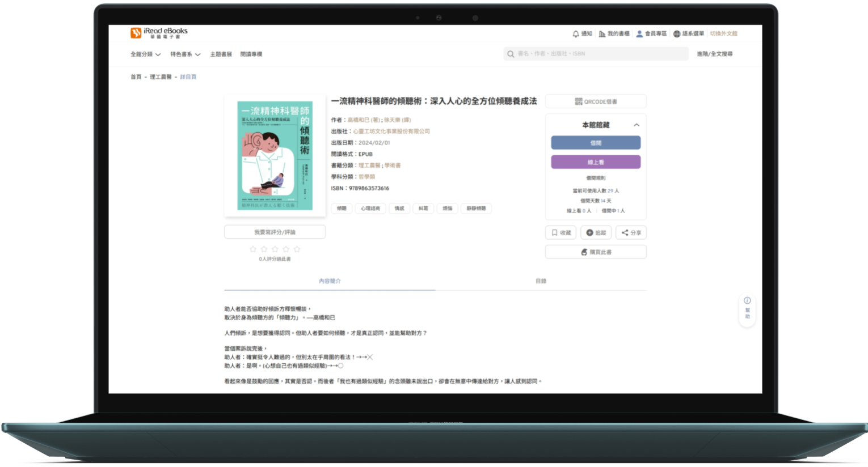This screenshot has height=467, width=868.
Task: Open 我的書櫃 bookshelf icon
Action: [602, 34]
